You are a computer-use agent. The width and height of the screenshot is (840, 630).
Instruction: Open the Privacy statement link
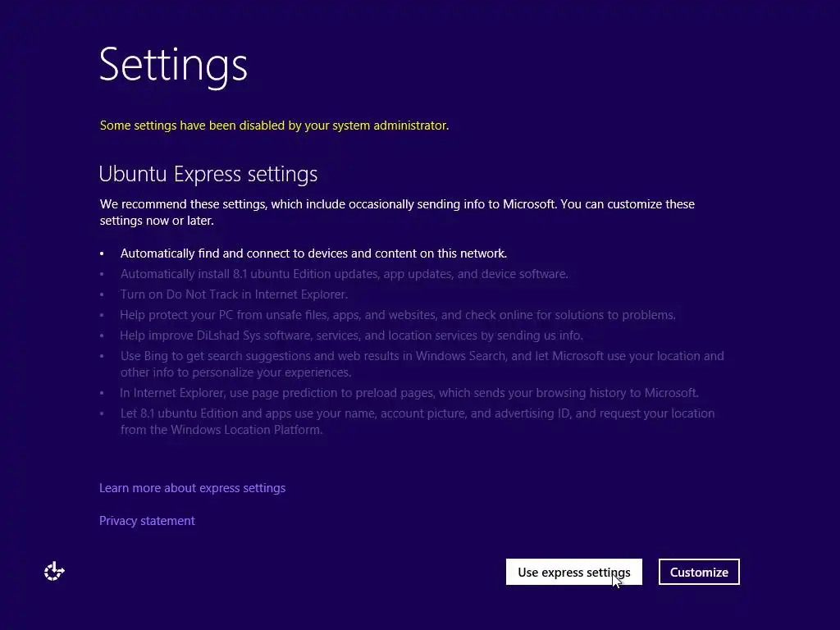(x=147, y=521)
